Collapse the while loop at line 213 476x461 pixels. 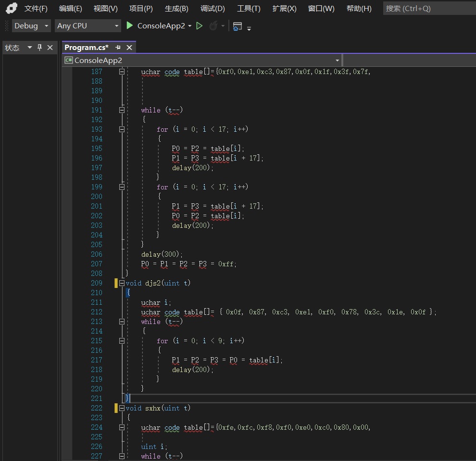click(122, 322)
